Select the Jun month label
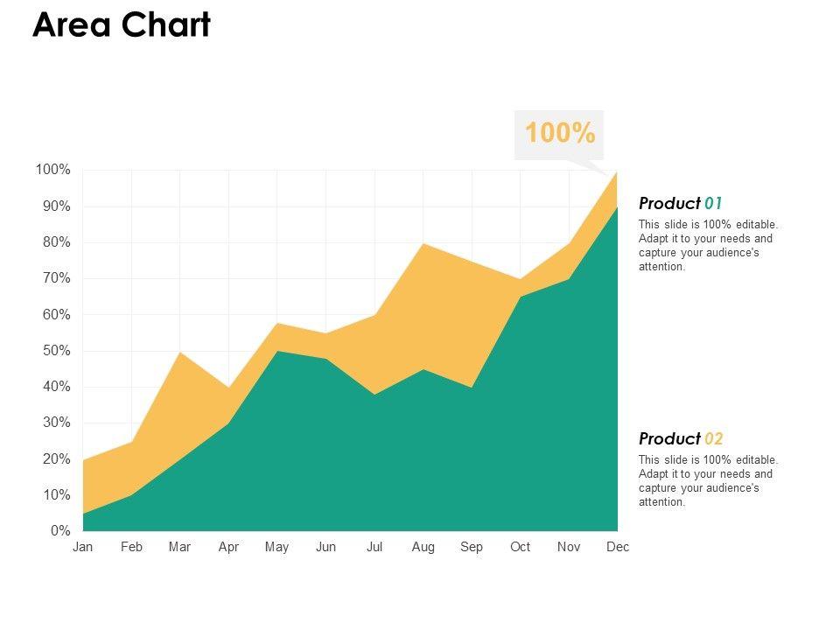 [x=325, y=547]
